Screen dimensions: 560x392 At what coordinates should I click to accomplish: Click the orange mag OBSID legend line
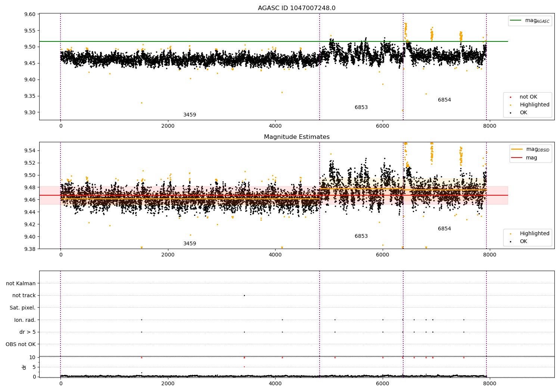click(x=517, y=149)
